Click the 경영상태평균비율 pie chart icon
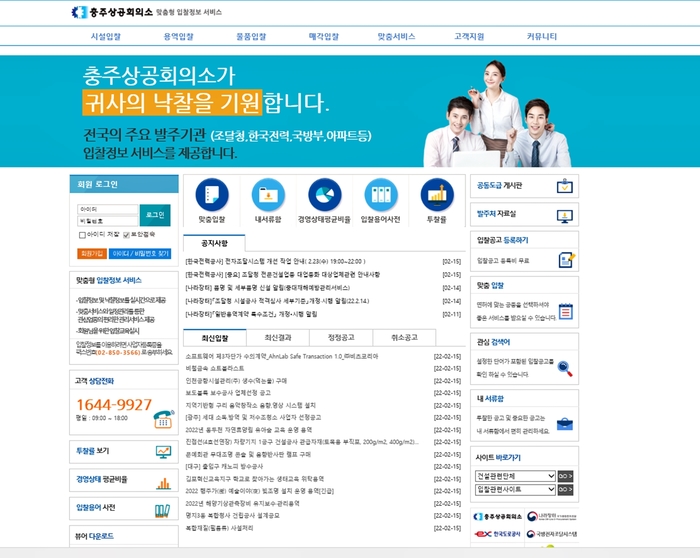700x558 pixels. click(324, 194)
